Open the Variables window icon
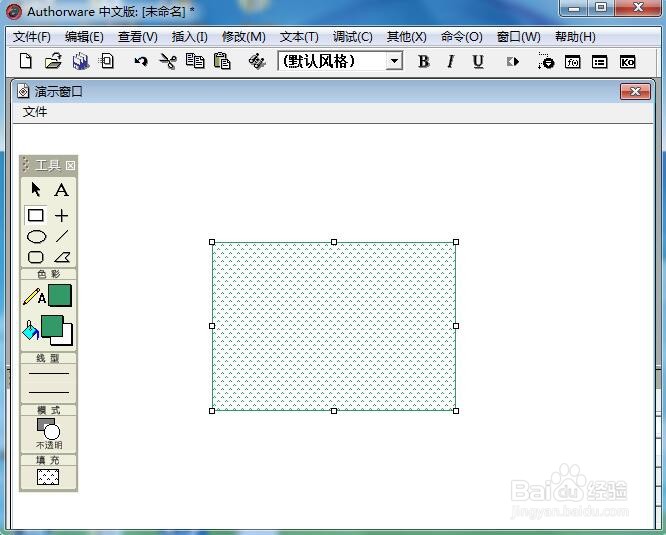The height and width of the screenshot is (535, 666). tap(600, 62)
